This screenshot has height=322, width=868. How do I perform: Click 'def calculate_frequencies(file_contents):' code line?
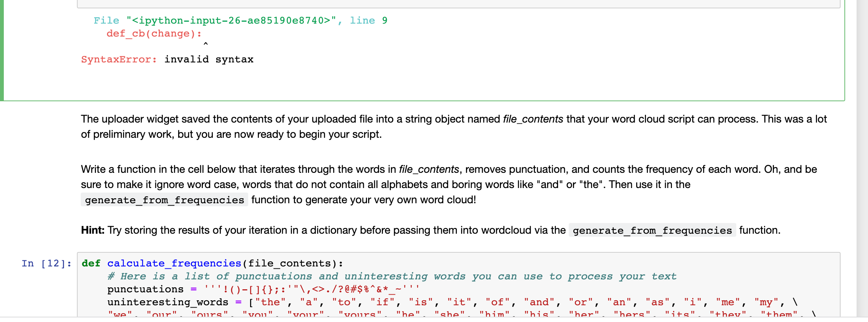point(212,263)
